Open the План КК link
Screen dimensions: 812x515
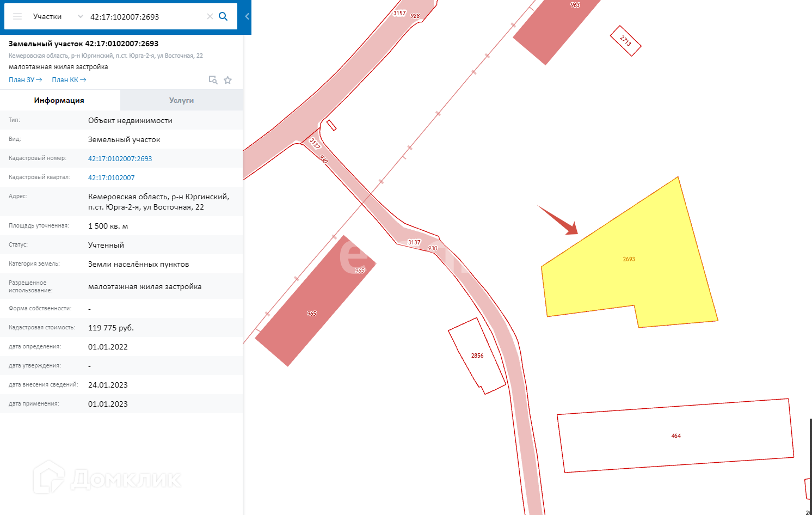click(x=69, y=80)
